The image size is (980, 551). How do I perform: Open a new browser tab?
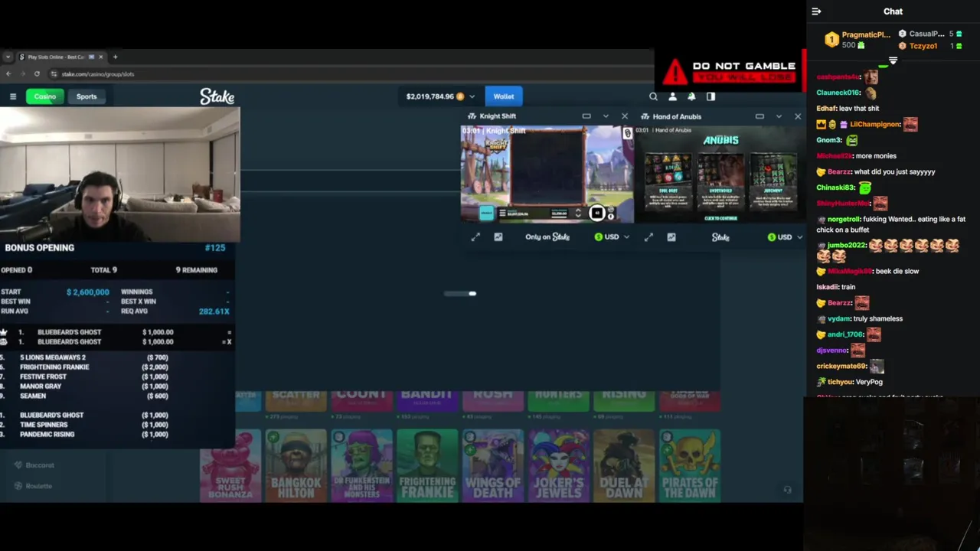(115, 57)
